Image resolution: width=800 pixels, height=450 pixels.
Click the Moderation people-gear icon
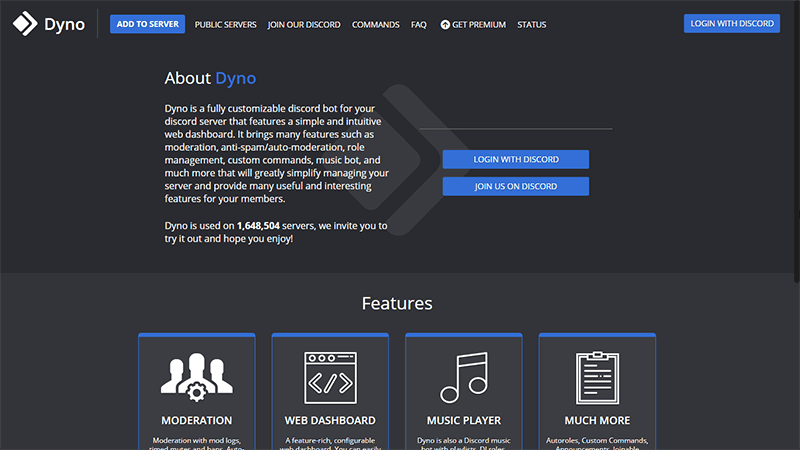[196, 377]
